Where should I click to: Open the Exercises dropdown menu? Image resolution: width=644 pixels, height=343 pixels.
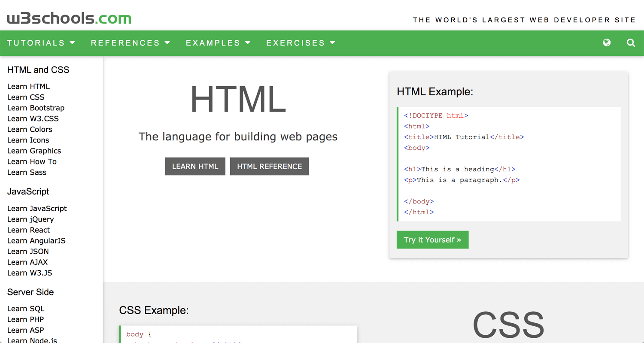pyautogui.click(x=301, y=43)
